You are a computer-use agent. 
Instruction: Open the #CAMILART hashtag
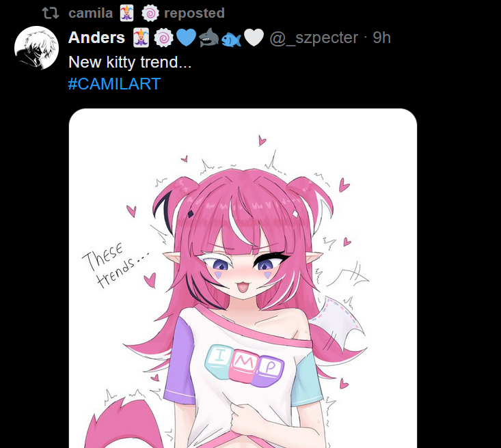pyautogui.click(x=114, y=84)
